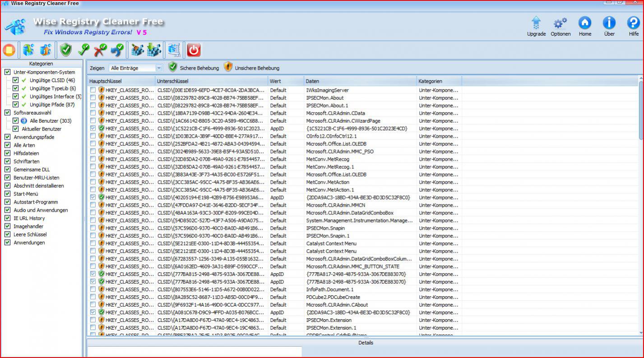This screenshot has height=358, width=644.
Task: Select row with Microsoft.CLRAdmin.CAbout
Action: (363, 305)
